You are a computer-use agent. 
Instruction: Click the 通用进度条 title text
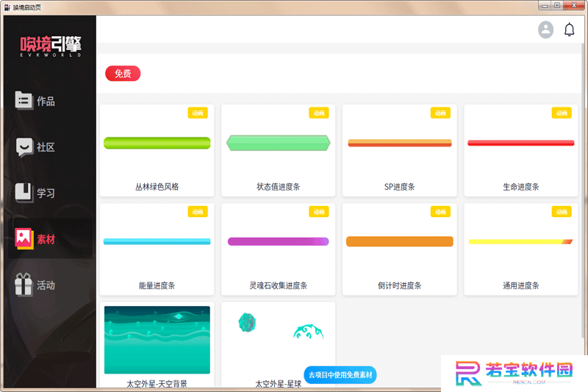[x=521, y=285]
